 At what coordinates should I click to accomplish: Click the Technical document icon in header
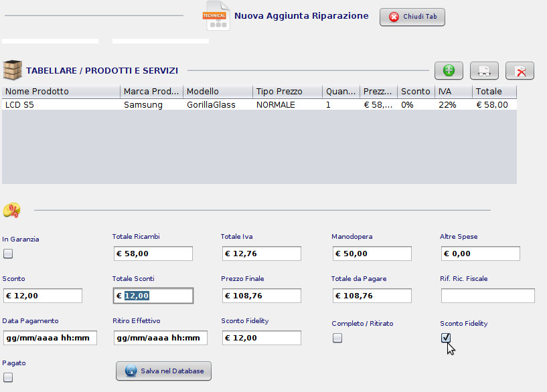click(x=216, y=15)
